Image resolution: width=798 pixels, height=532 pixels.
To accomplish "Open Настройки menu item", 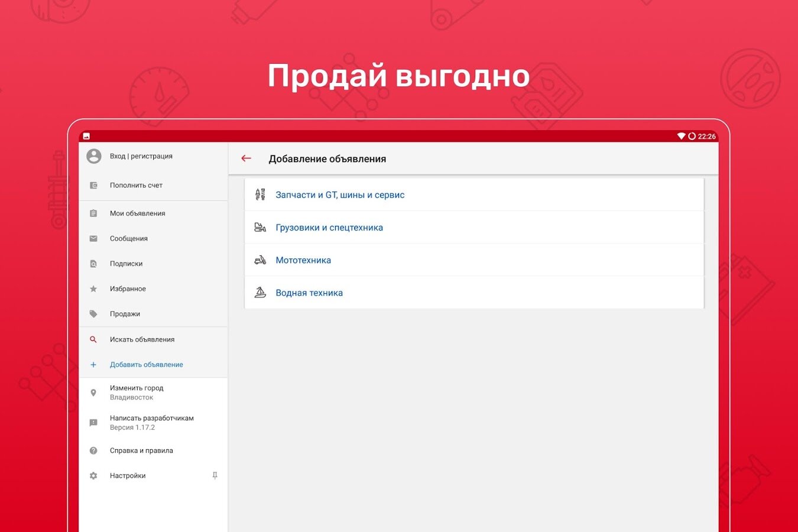I will click(x=153, y=476).
